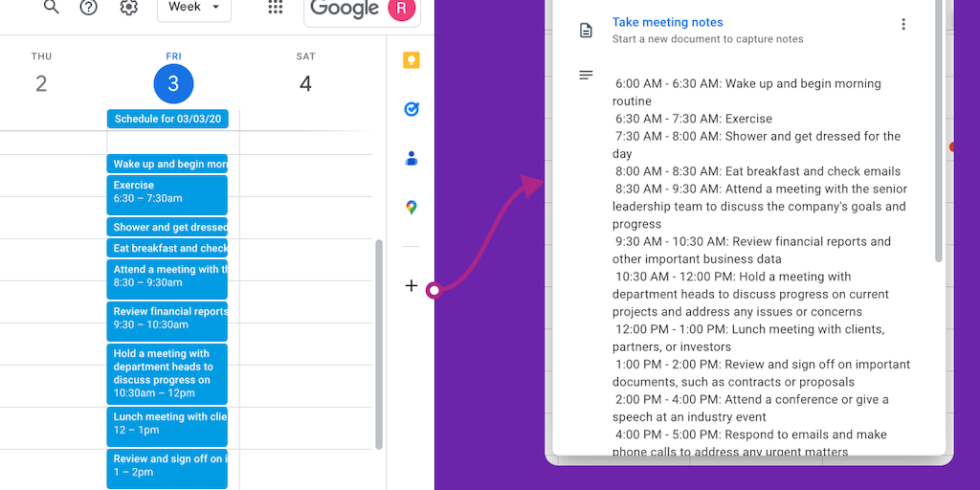Open the three-dot menu beside Take meeting notes

pos(903,24)
